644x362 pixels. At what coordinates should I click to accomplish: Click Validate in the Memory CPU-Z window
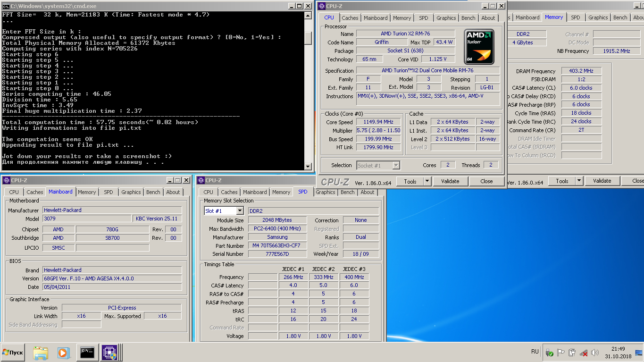click(x=602, y=181)
